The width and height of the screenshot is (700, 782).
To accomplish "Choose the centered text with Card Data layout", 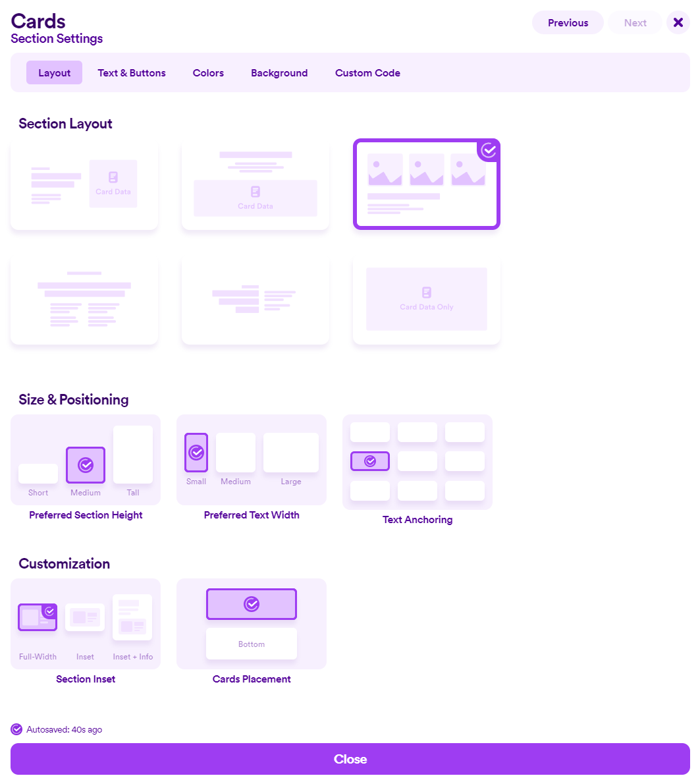I will pyautogui.click(x=255, y=184).
